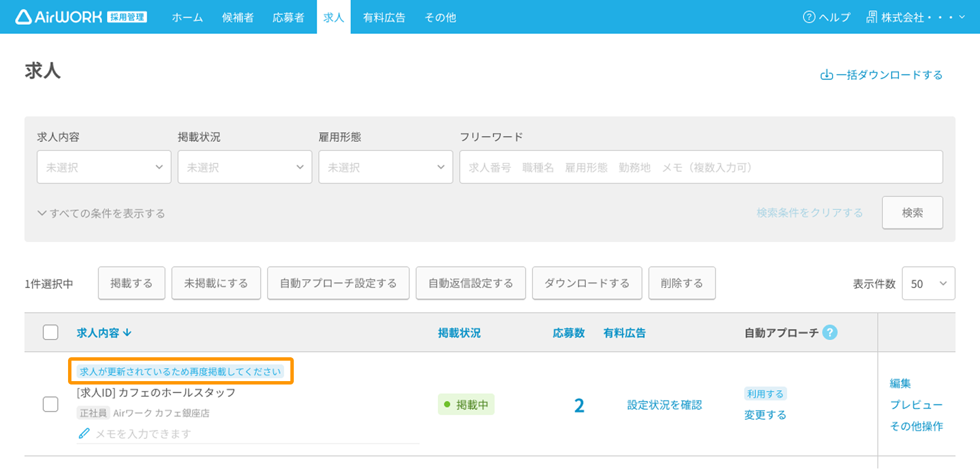Toggle the select-all checkbox in table header
This screenshot has width=980, height=469.
(50, 332)
